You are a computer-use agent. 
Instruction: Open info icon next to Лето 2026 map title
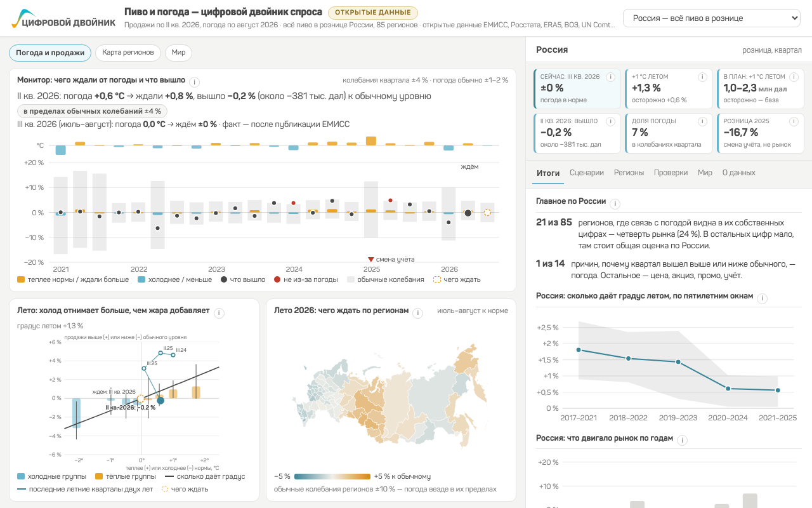417,313
